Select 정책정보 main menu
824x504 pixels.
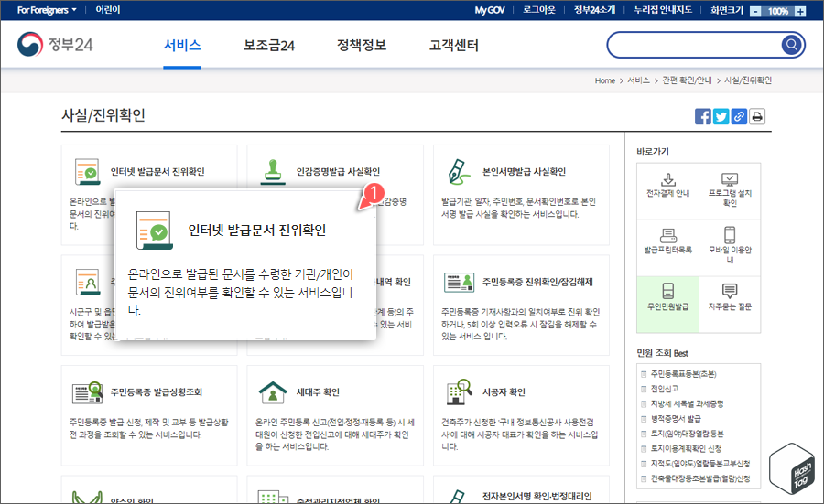[x=362, y=45]
